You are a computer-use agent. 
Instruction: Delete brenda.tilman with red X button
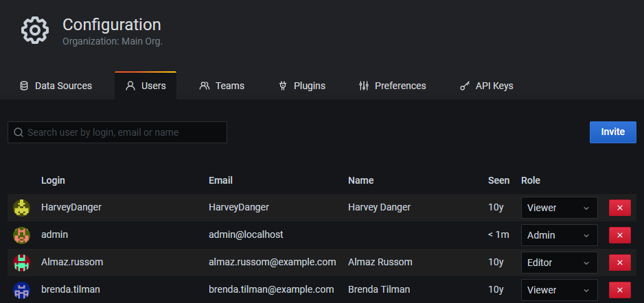pos(619,290)
